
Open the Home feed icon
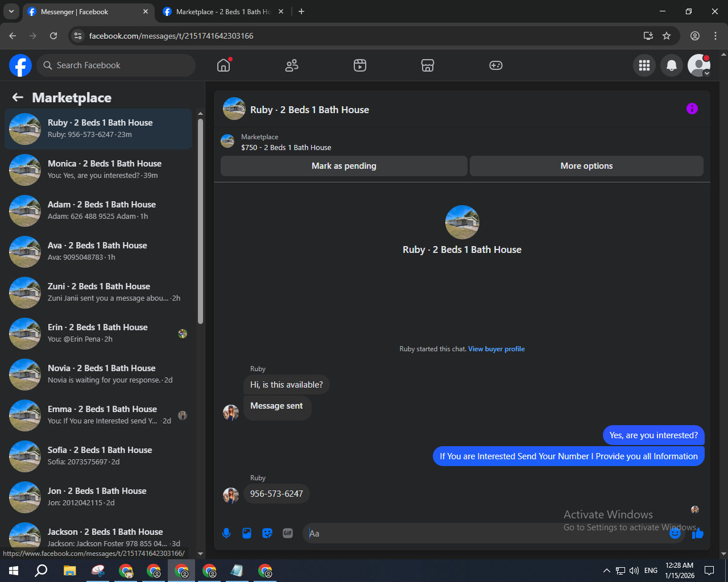pyautogui.click(x=224, y=65)
